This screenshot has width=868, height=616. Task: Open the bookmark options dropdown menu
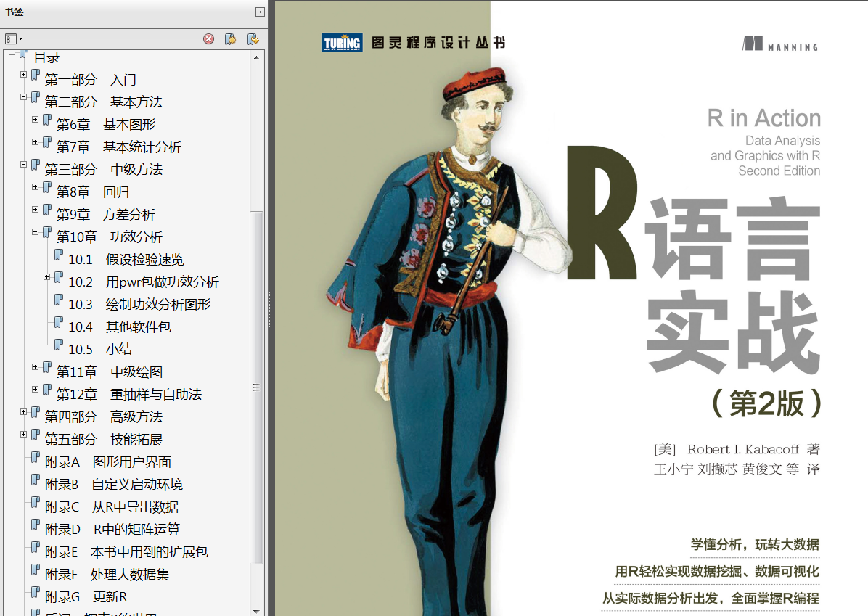[13, 38]
